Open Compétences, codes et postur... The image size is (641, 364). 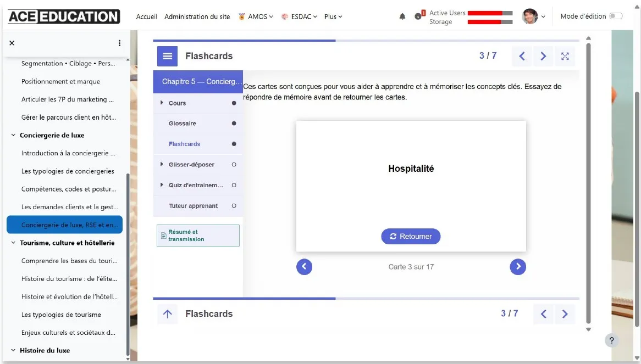(69, 189)
